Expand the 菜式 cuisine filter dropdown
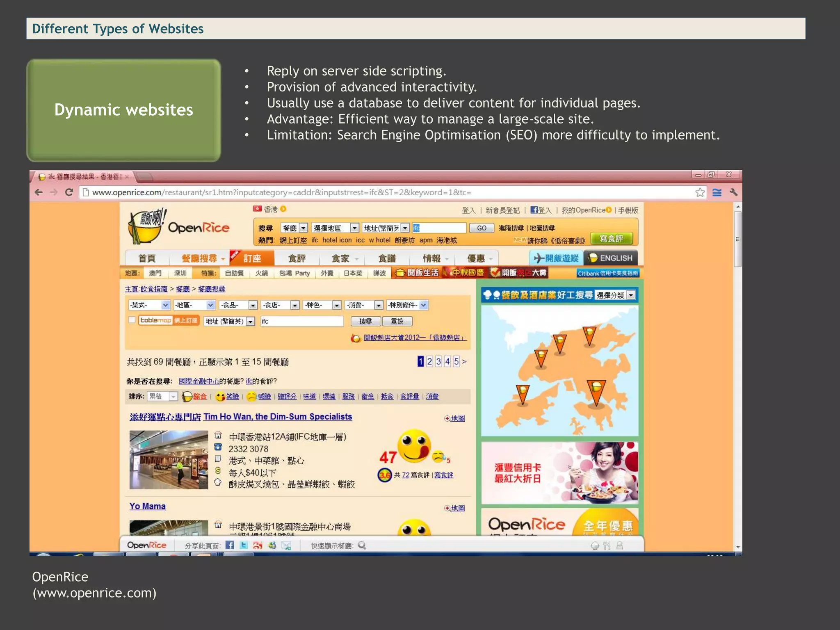Viewport: 840px width, 630px height. point(149,305)
